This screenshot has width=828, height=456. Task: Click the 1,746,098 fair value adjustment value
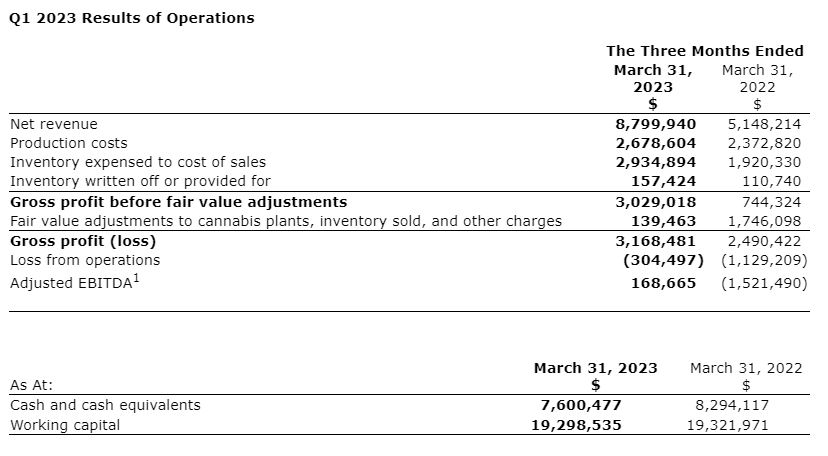click(764, 221)
